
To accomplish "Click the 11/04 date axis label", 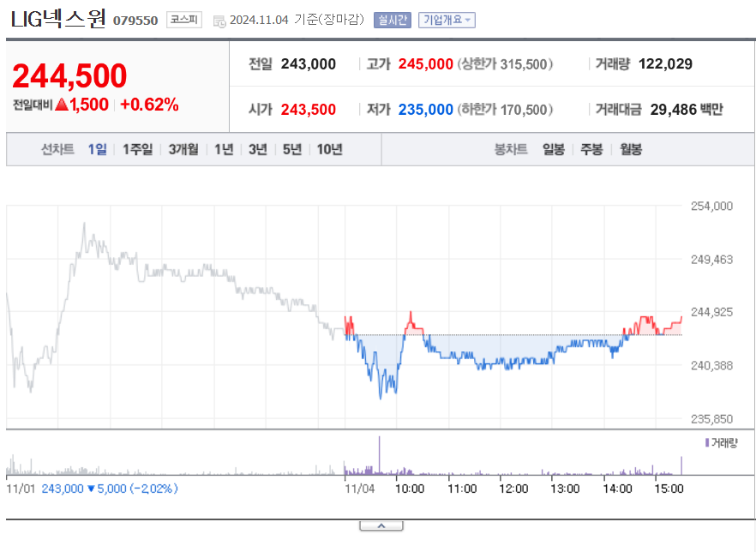I will (x=360, y=489).
